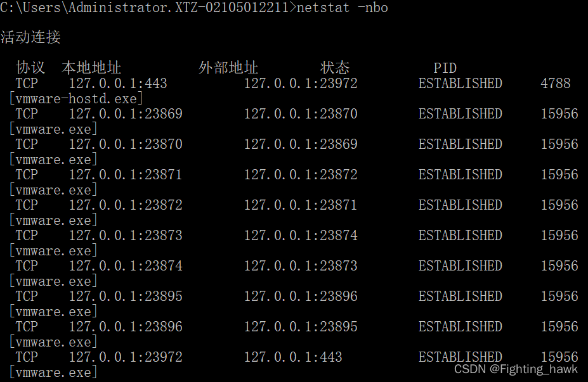Click the 本地地址 column header
The image size is (588, 382).
(91, 68)
